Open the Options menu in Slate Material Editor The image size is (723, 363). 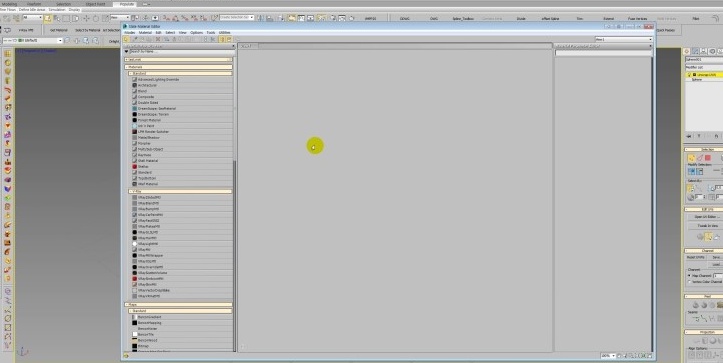pyautogui.click(x=196, y=33)
